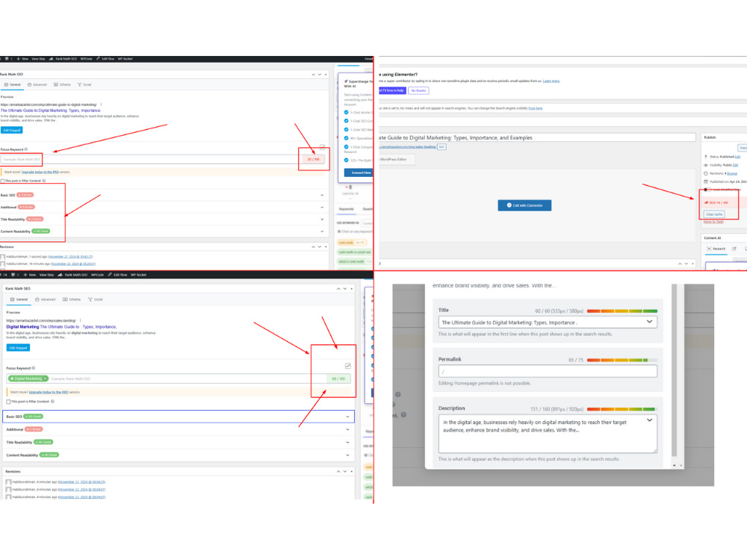Click Pillar Content help icon in upper-left screenshot
This screenshot has width=747, height=560.
click(x=44, y=181)
